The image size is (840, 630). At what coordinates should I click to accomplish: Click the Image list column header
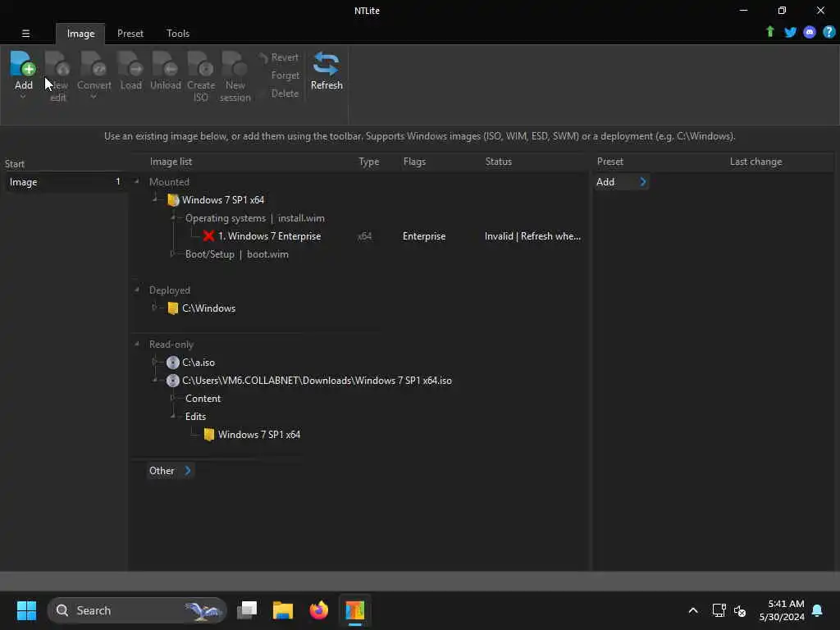[x=171, y=162]
